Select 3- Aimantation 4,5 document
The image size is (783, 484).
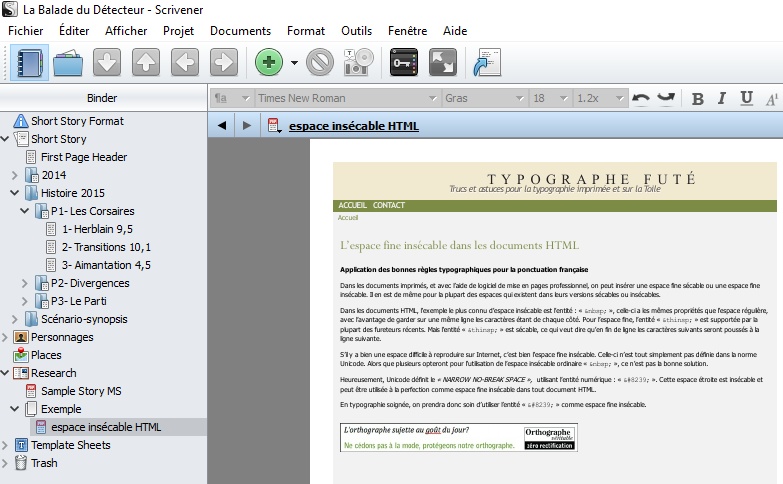point(106,265)
